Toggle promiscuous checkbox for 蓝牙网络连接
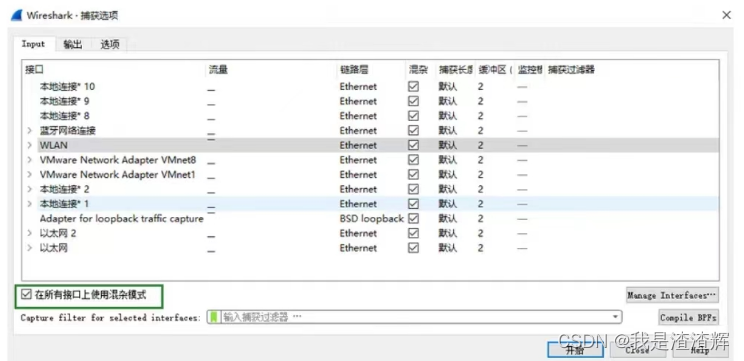 tap(414, 130)
